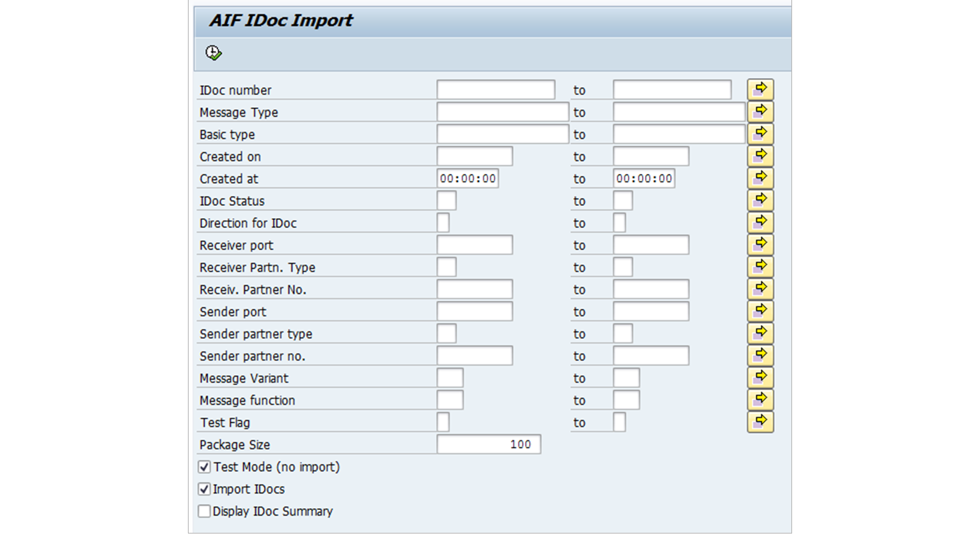Click the Direction for IDoc from field
This screenshot has height=534, width=980.
click(x=443, y=223)
